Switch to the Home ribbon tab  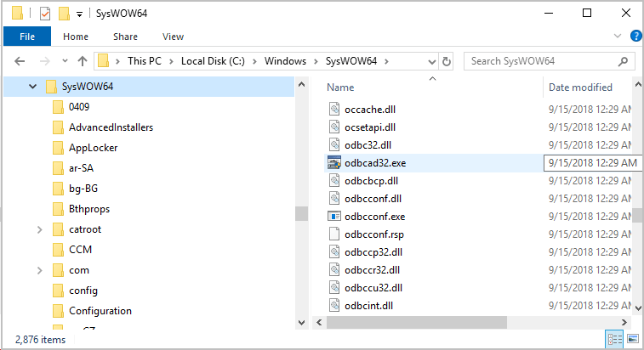click(x=76, y=37)
